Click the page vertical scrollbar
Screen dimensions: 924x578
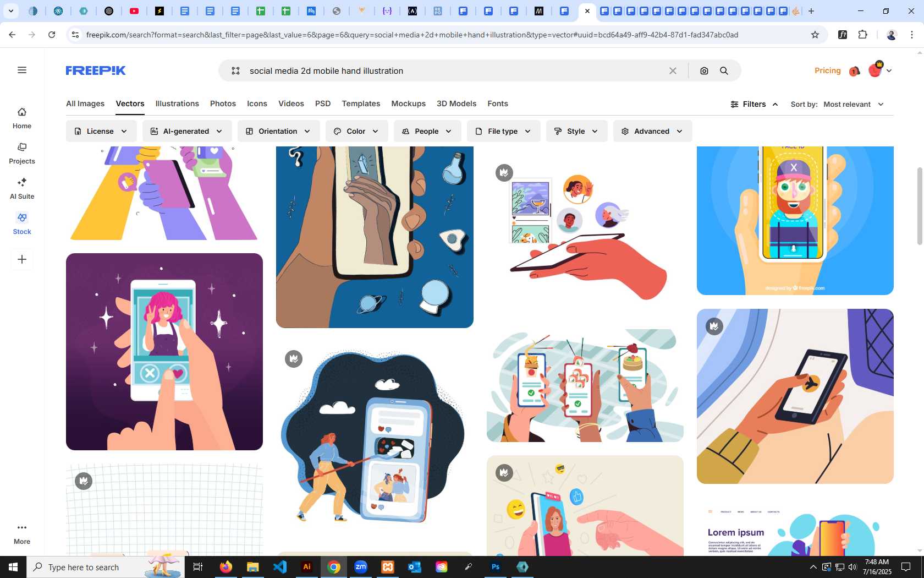[x=920, y=205]
